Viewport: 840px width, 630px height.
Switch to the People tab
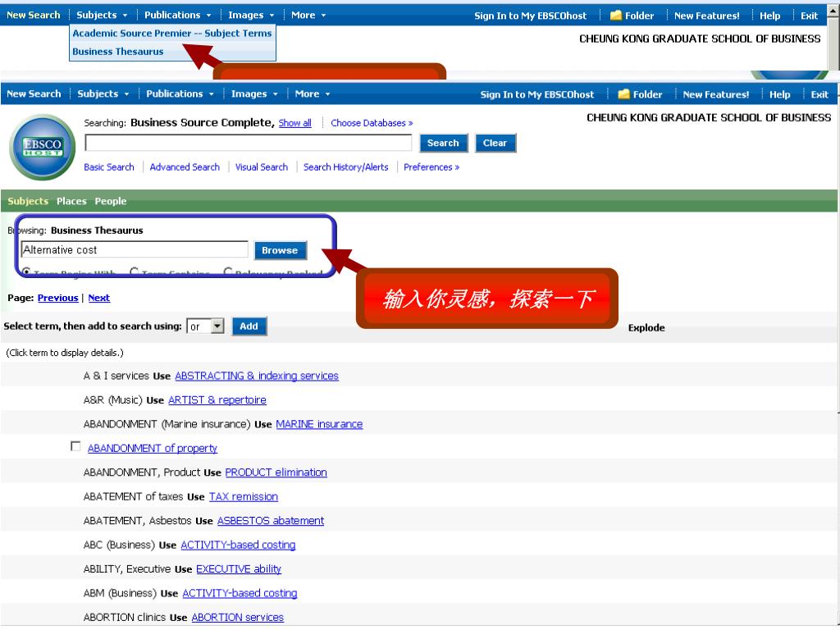(111, 202)
